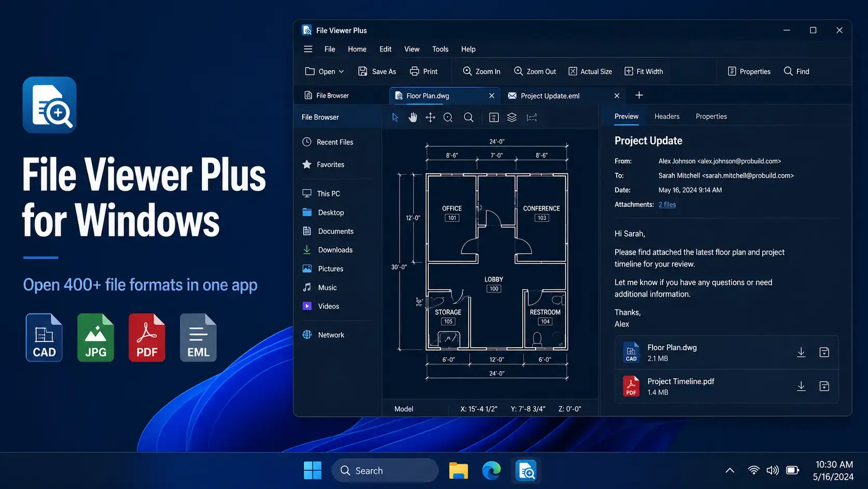This screenshot has height=489, width=868.
Task: Close the Project Update.eml tab
Action: point(617,96)
